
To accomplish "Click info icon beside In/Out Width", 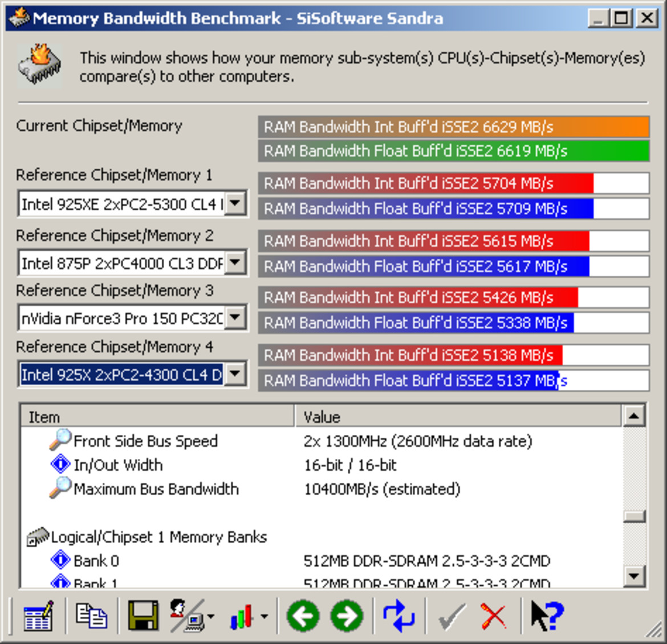I will [60, 464].
